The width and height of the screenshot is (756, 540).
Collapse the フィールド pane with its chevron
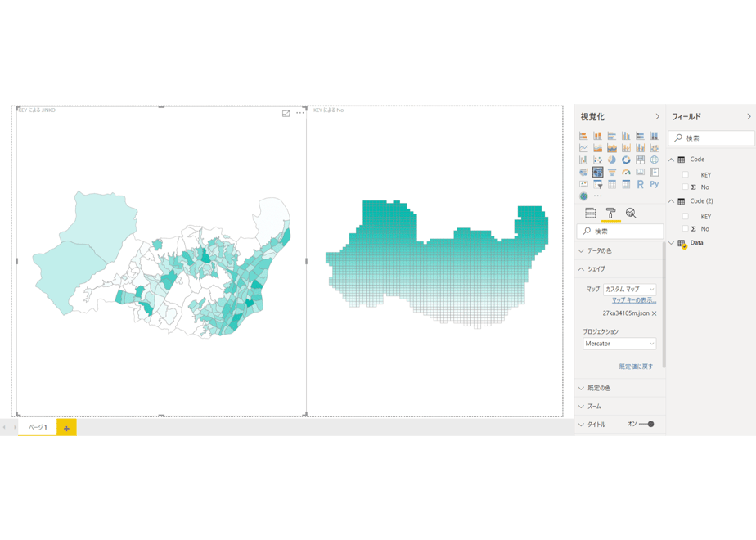749,117
